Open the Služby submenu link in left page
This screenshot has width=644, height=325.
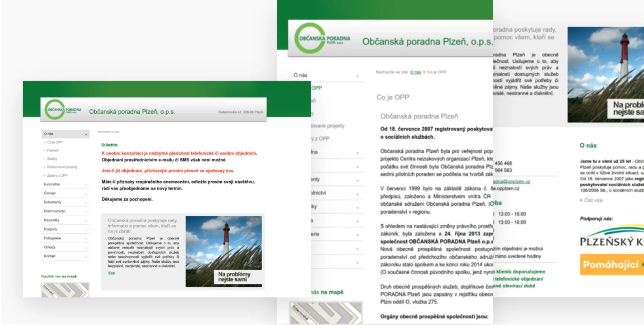coord(52,159)
